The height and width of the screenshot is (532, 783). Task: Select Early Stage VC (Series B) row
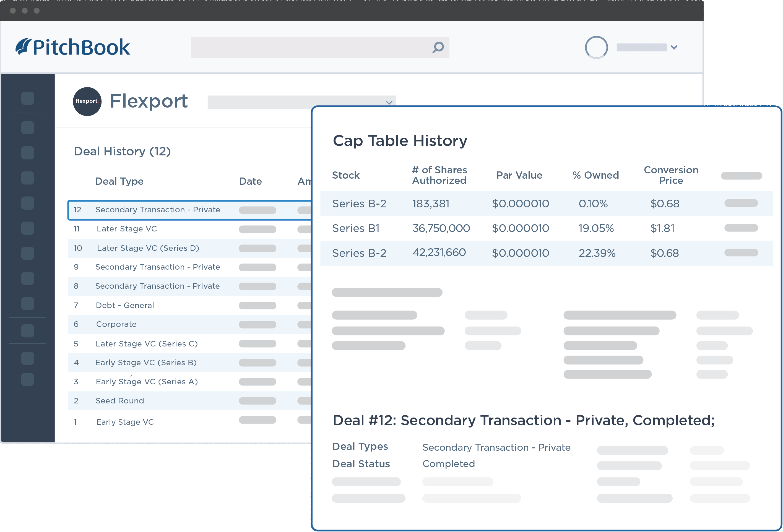pos(189,363)
